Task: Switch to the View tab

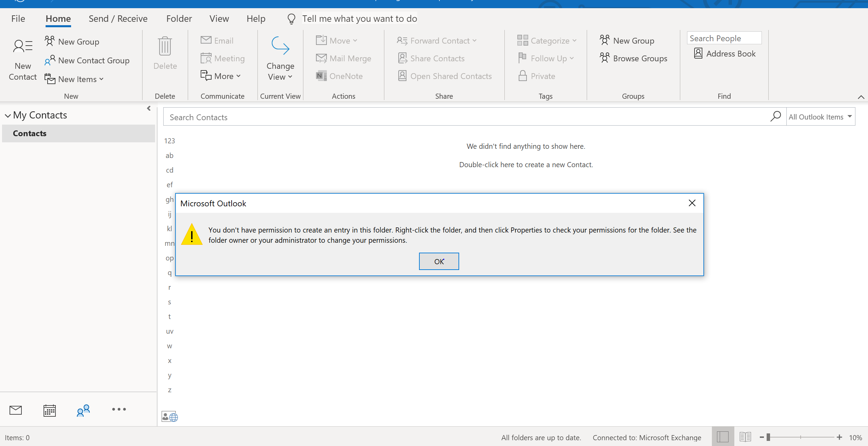Action: 219,18
